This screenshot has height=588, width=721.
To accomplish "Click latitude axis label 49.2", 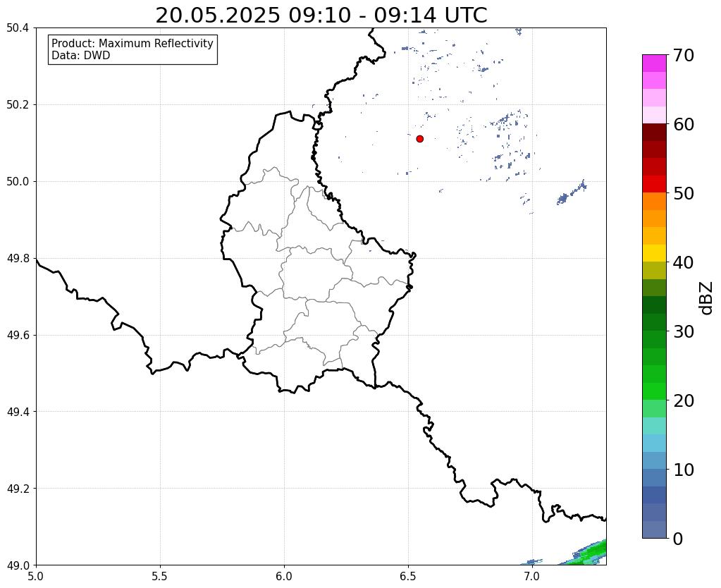I will tap(18, 489).
